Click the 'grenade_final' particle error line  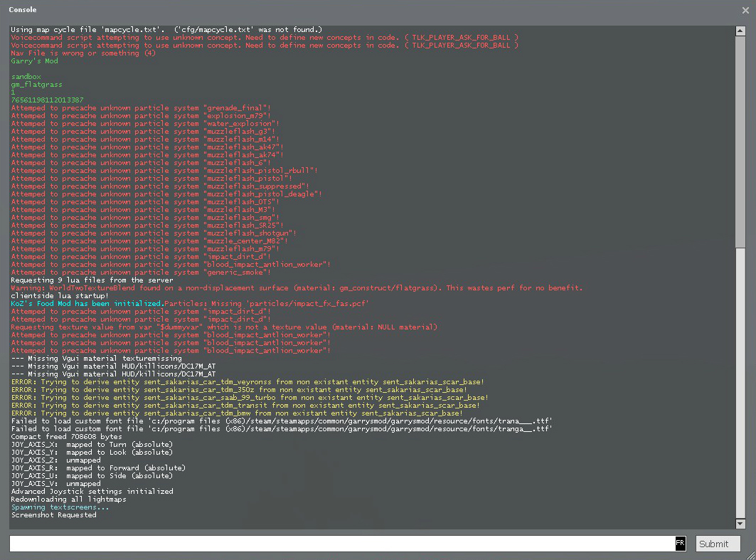coord(141,108)
